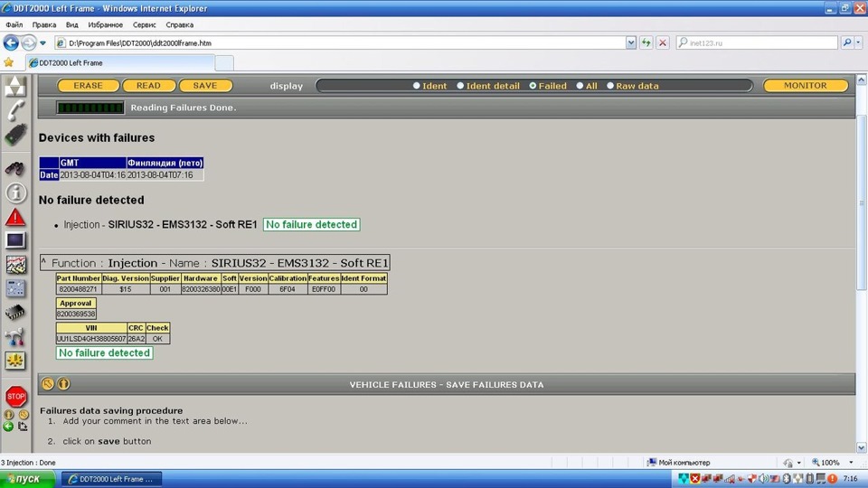Open a new blank browser tab

pyautogui.click(x=223, y=63)
